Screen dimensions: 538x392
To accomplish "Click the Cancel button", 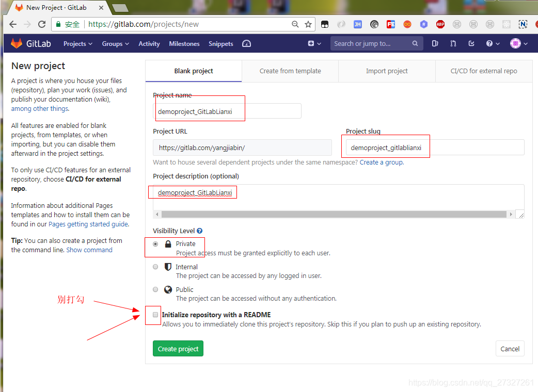I will pyautogui.click(x=510, y=349).
